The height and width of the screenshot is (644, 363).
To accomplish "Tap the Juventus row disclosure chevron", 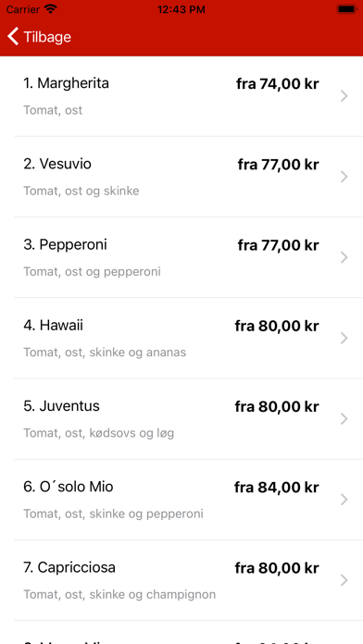I will click(344, 419).
